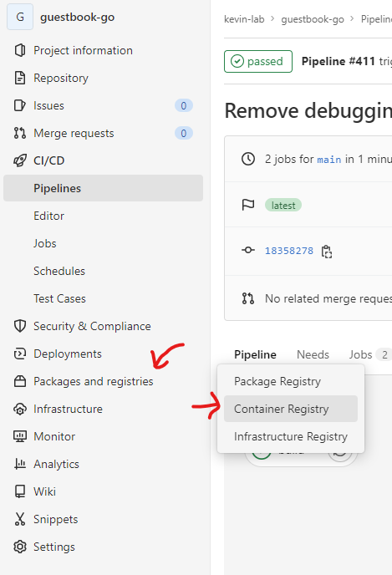Image resolution: width=392 pixels, height=575 pixels.
Task: Open the CI/CD Editor
Action: [x=48, y=216]
